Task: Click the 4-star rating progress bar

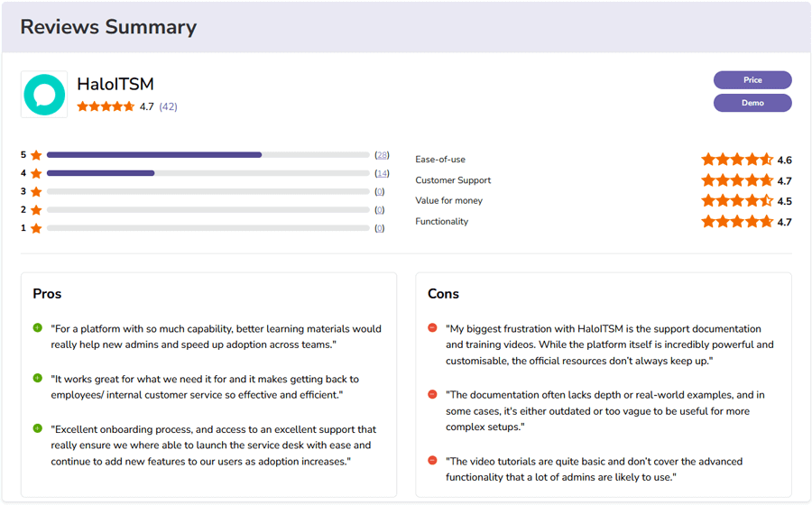Action: click(208, 173)
